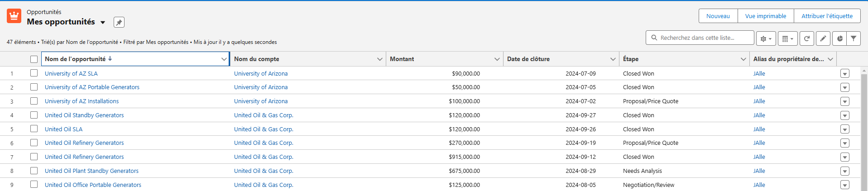Viewport: 868px width, 191px height.
Task: Open row actions for University of AZ Installations
Action: [844, 101]
